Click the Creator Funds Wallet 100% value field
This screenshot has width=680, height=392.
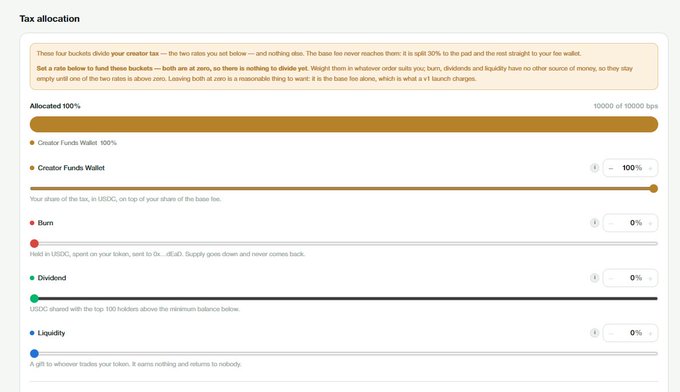coord(631,168)
